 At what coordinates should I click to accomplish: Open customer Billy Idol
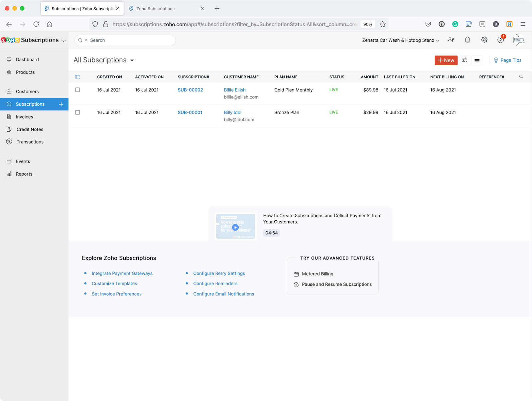click(x=232, y=112)
